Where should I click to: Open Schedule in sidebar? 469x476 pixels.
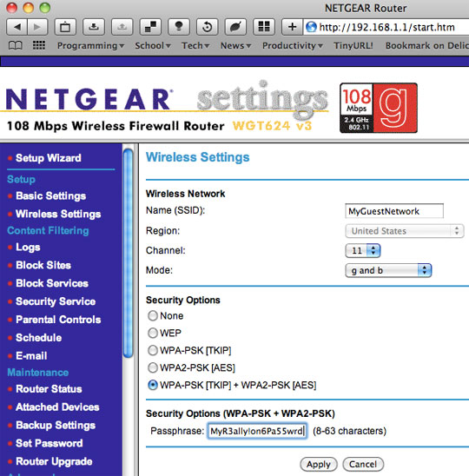(x=38, y=338)
